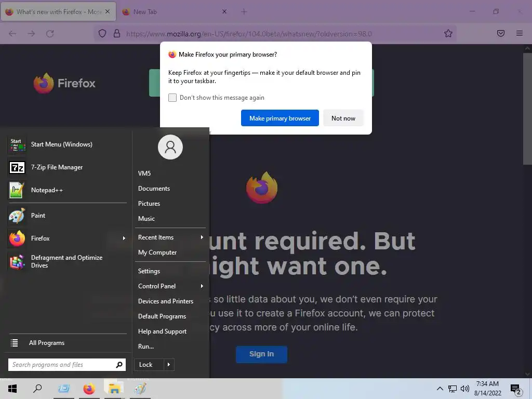Close the New Tab tab
Screen dimensions: 532x399
point(224,11)
